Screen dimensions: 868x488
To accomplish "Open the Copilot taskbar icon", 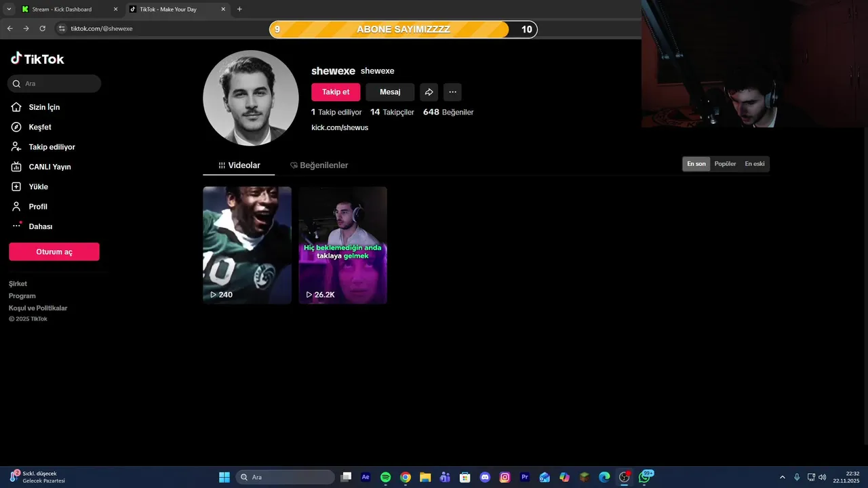I will click(x=564, y=477).
